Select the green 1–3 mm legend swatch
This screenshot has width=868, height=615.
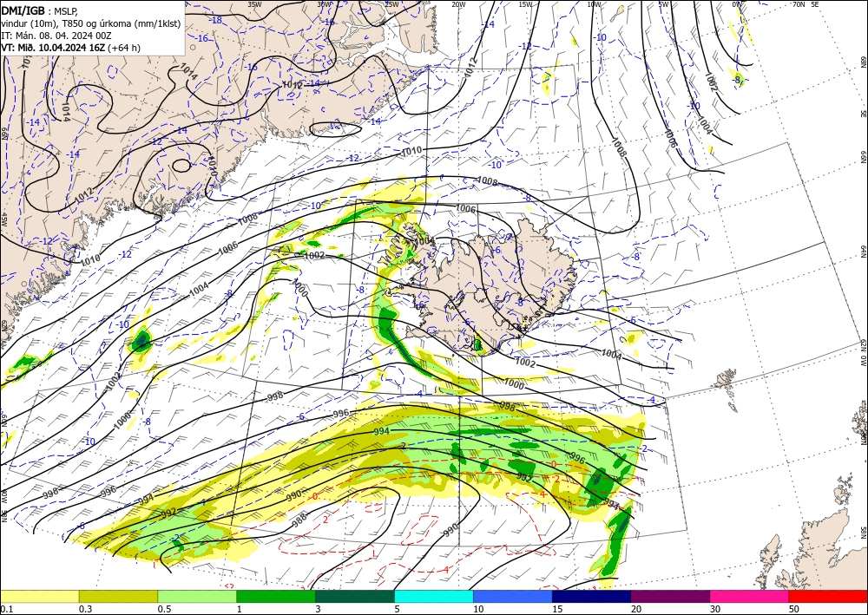coord(276,596)
